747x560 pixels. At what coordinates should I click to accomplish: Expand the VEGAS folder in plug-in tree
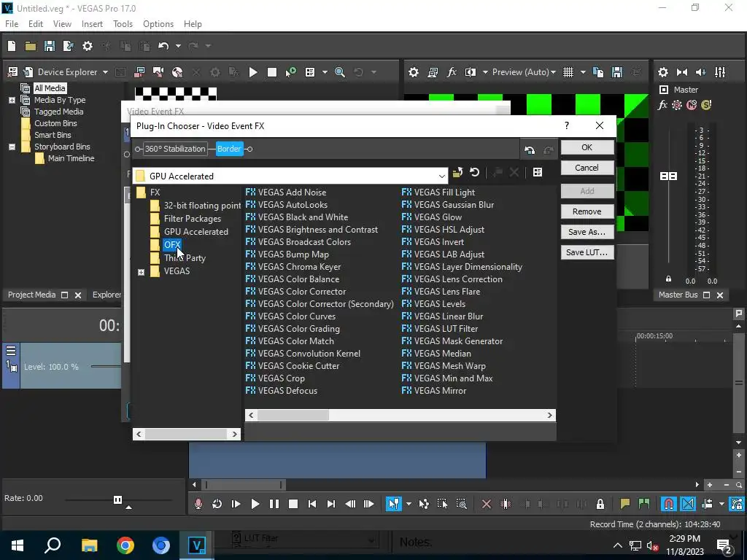[141, 273]
